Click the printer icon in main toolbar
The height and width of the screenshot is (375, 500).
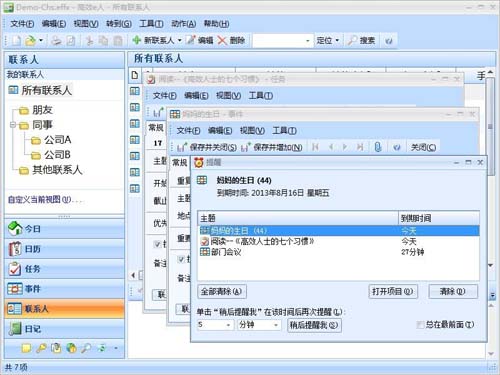click(x=56, y=41)
